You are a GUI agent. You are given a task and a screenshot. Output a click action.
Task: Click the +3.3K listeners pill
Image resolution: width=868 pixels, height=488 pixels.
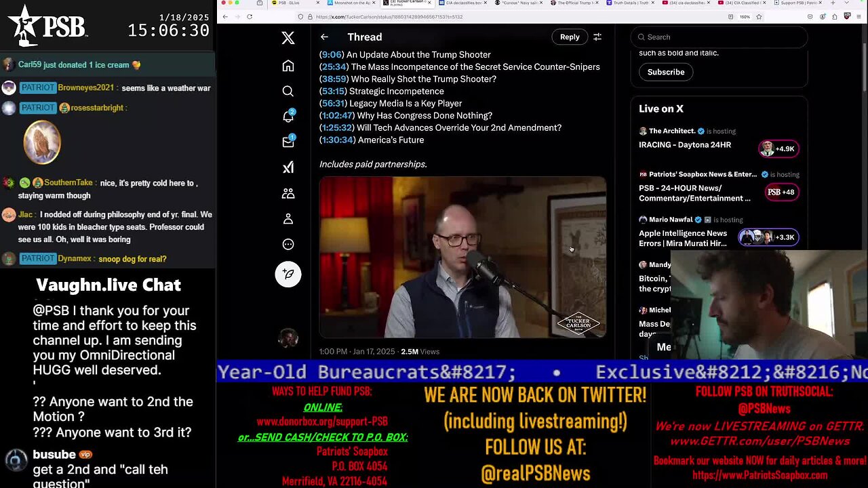tap(768, 237)
